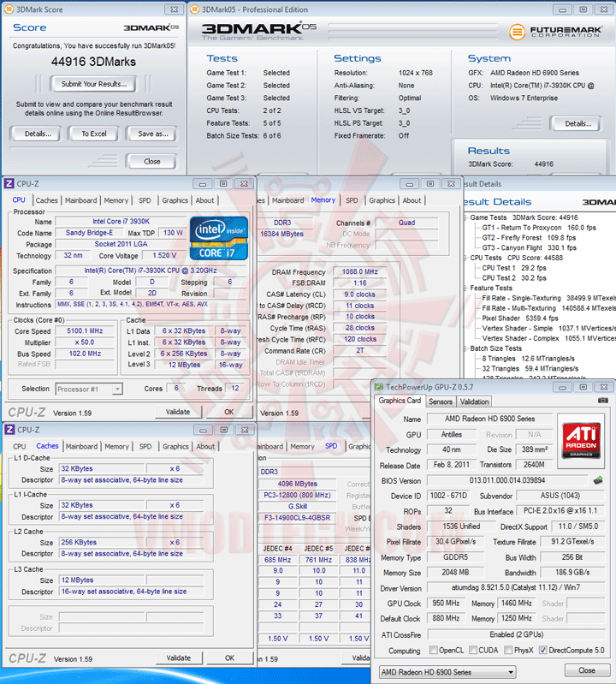Select GT1 - Return To Proxycon result row
Viewport: 616px width, 684px height.
[x=539, y=227]
